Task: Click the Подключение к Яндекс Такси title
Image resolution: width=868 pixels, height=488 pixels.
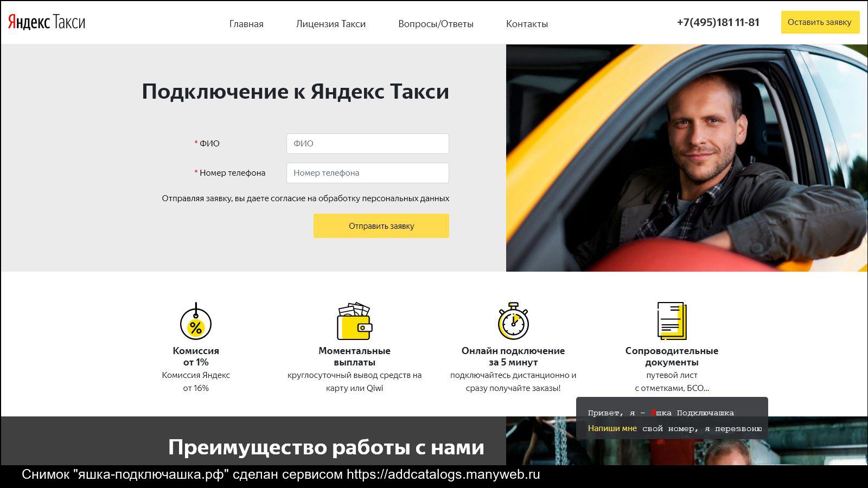Action: click(296, 91)
